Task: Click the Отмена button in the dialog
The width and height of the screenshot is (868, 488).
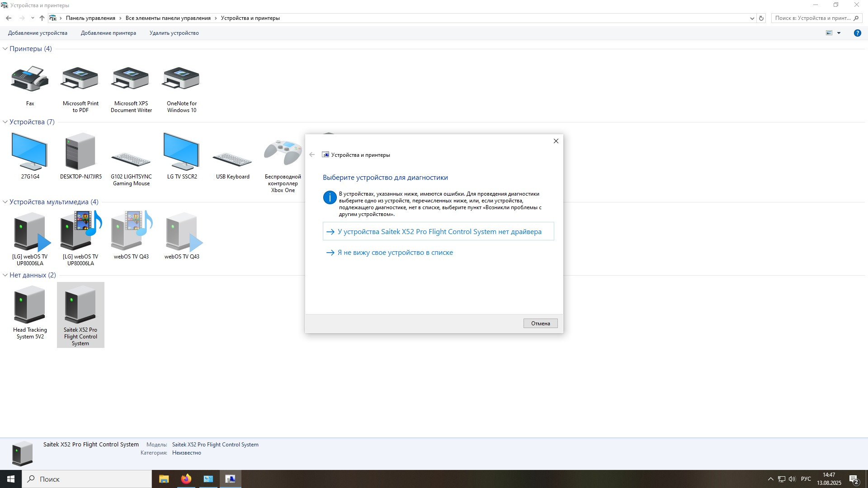Action: 540,324
